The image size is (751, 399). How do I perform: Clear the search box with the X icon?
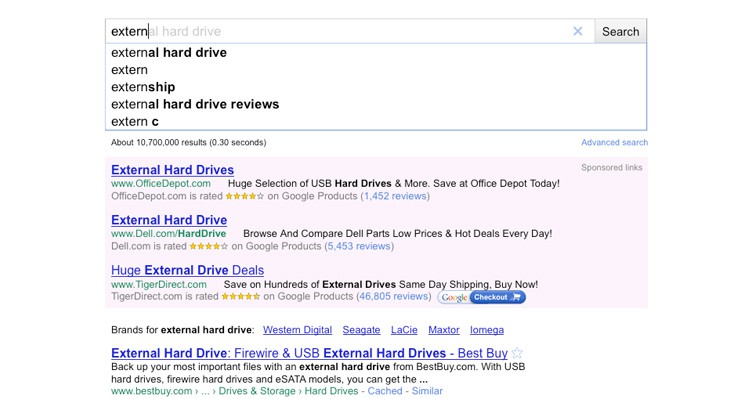click(x=578, y=32)
